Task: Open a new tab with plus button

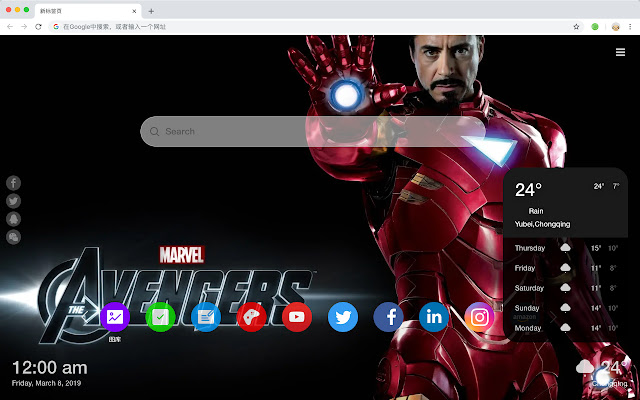Action: [151, 11]
